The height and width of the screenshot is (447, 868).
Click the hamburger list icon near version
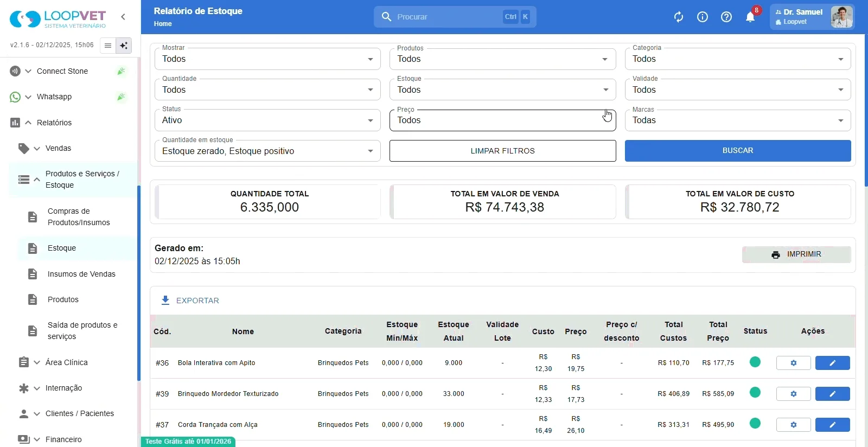point(108,46)
